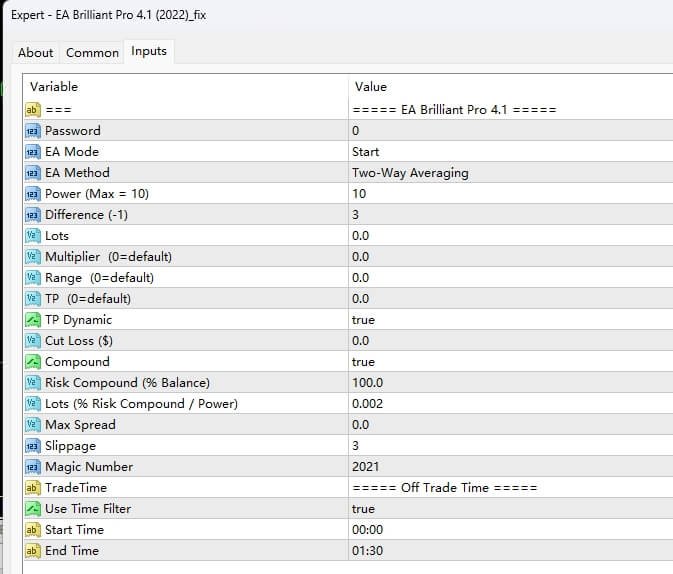
Task: Select the '===== Off Trade Time =====' value
Action: (445, 488)
